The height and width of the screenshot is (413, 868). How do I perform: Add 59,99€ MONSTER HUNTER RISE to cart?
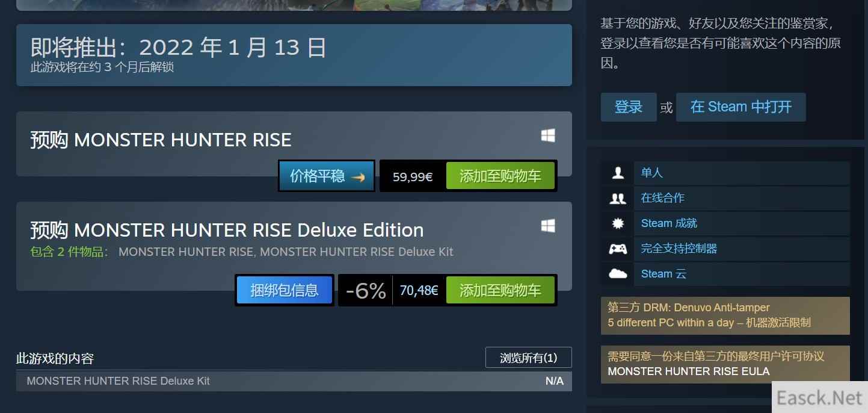(x=500, y=176)
